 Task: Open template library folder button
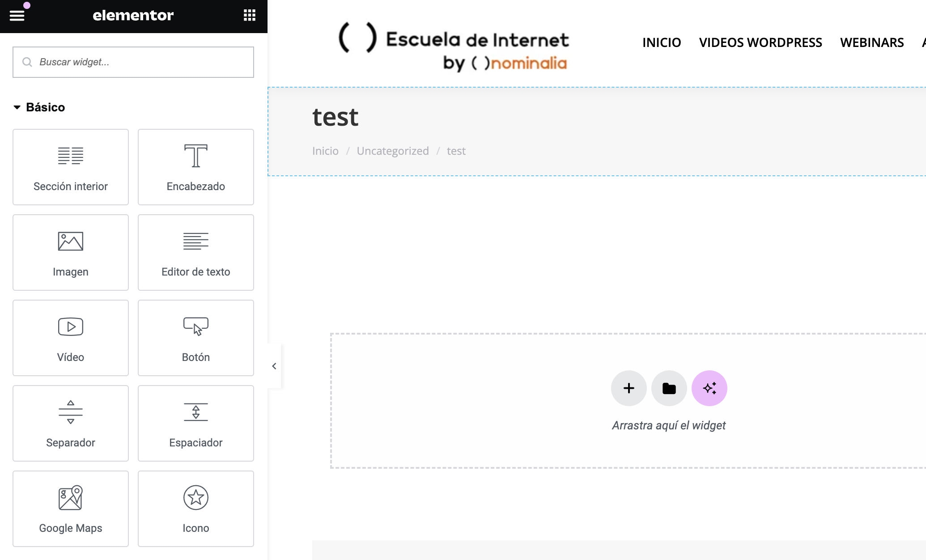(x=669, y=388)
